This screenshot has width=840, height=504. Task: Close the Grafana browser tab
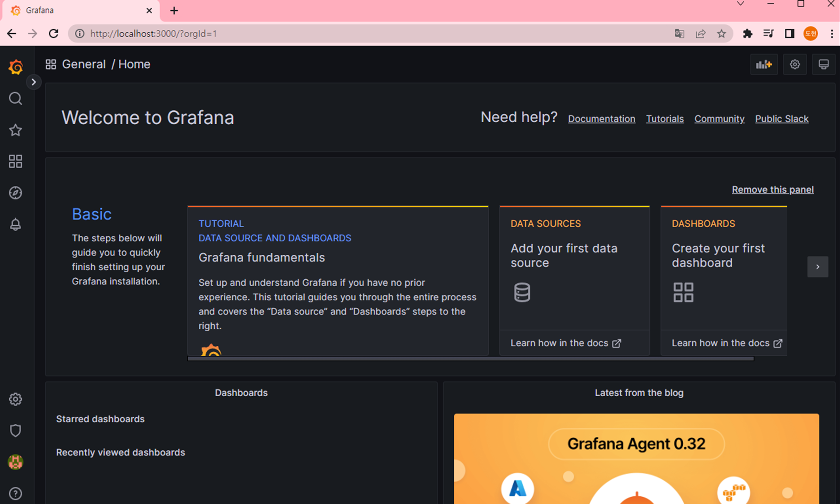(x=149, y=11)
